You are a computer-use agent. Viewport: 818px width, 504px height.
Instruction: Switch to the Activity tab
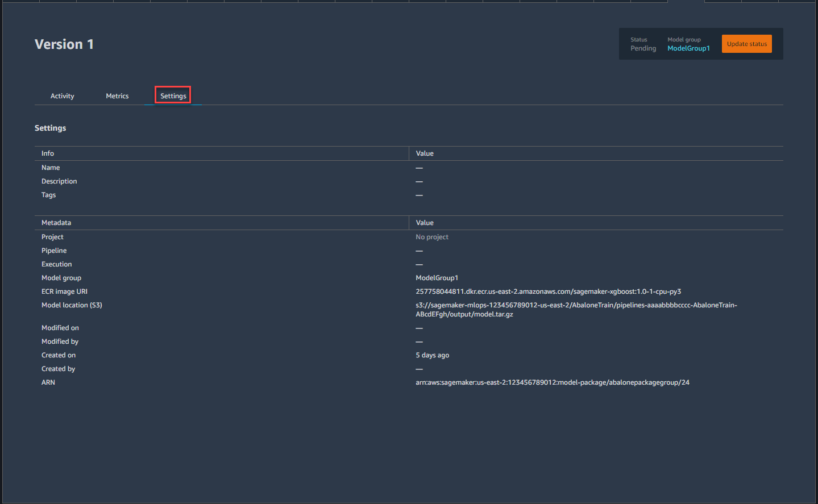click(62, 96)
